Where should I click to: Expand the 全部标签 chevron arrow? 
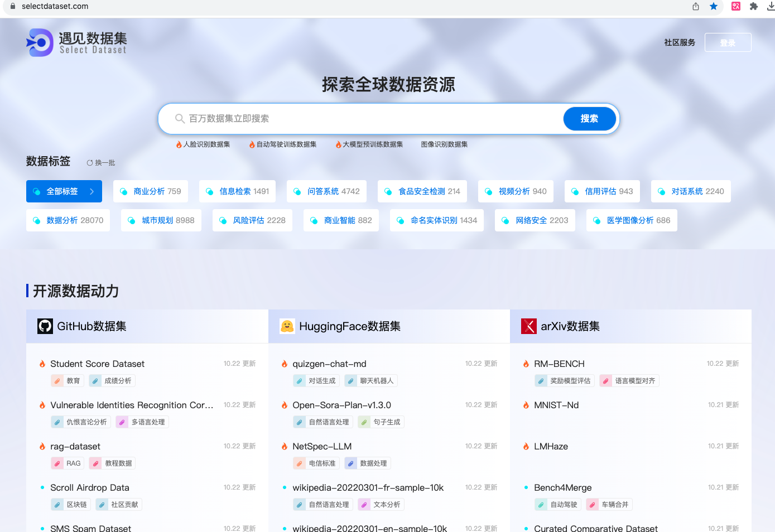pyautogui.click(x=92, y=191)
